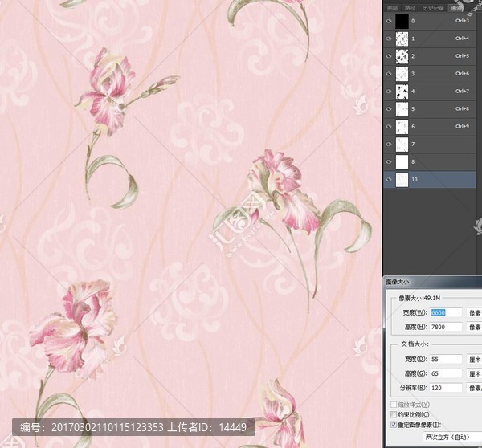Viewport: 482px width, 448px height.
Task: Open the 路径 (Paths) tab
Action: (410, 8)
